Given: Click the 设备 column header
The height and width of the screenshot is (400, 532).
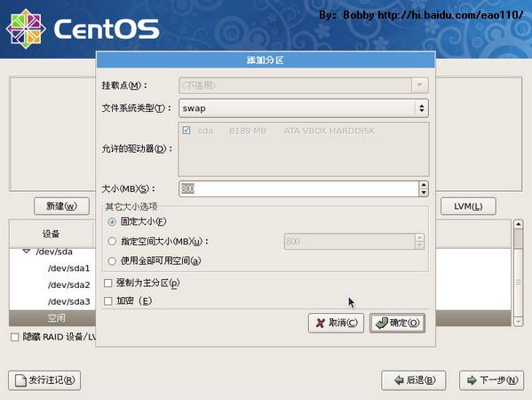Looking at the screenshot, I should click(52, 234).
